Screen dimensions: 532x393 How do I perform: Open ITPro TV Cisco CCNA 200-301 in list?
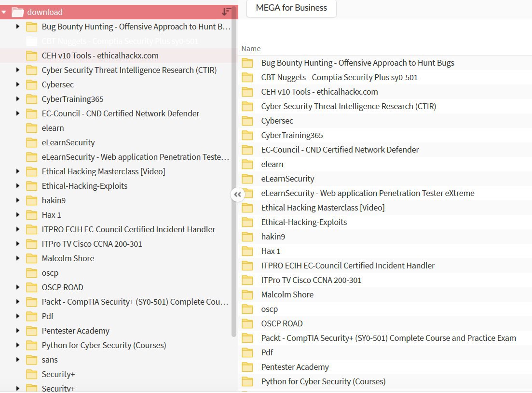click(311, 280)
